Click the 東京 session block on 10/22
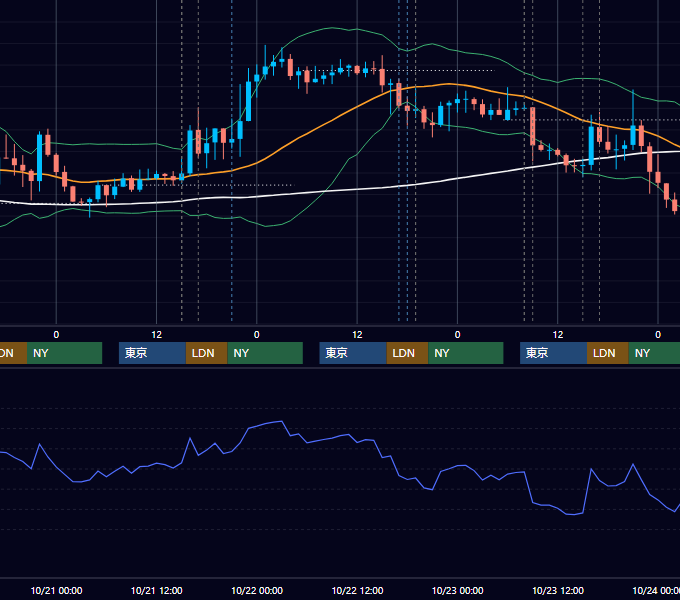680x600 pixels. 353,353
